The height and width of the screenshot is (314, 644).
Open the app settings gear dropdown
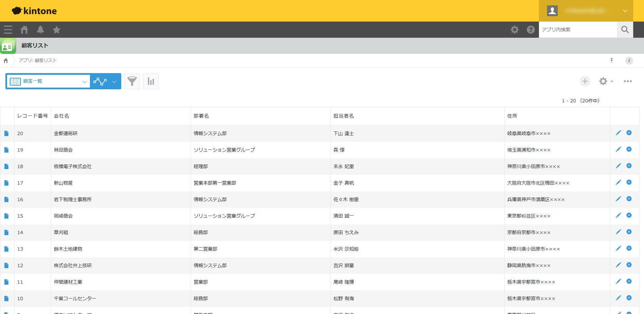click(605, 81)
